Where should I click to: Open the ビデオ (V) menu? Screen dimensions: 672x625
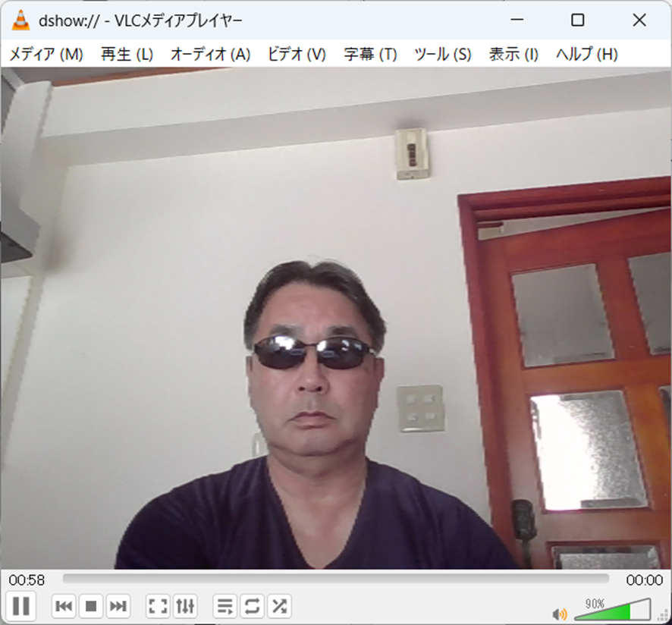(x=297, y=54)
